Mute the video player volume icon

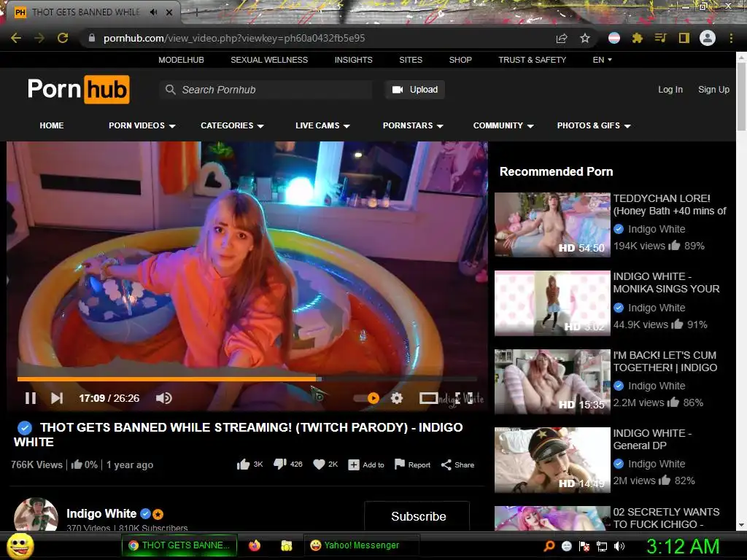tap(163, 398)
